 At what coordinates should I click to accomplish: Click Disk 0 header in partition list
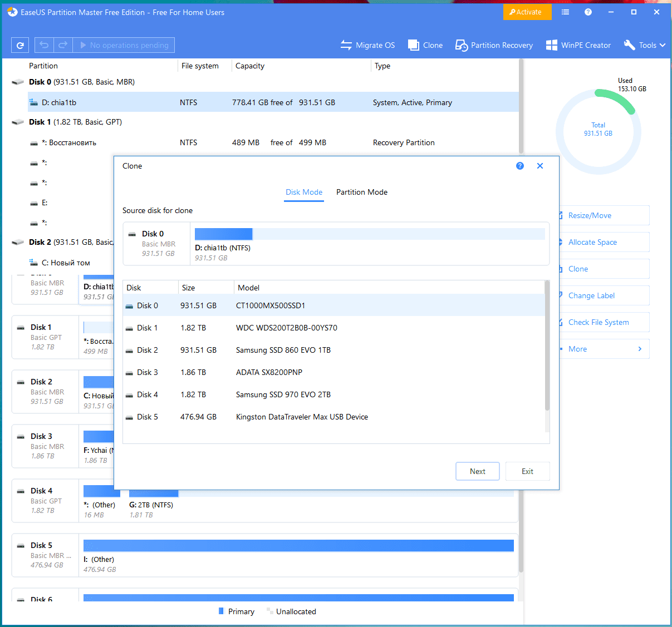click(x=82, y=82)
